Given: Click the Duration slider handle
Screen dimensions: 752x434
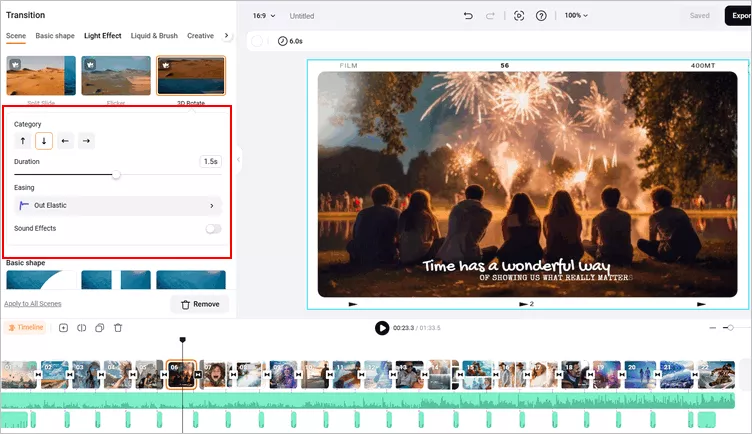Looking at the screenshot, I should tap(116, 175).
